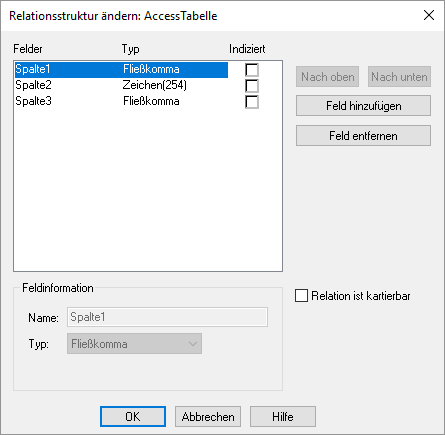Open Hilfe for this dialog
Viewport: 445px width, 435px height.
point(283,416)
